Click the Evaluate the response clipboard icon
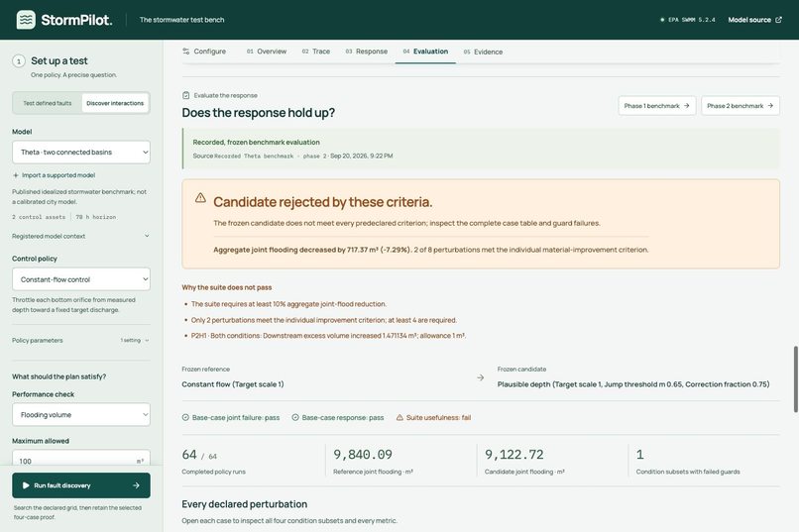The height and width of the screenshot is (532, 799). (186, 95)
